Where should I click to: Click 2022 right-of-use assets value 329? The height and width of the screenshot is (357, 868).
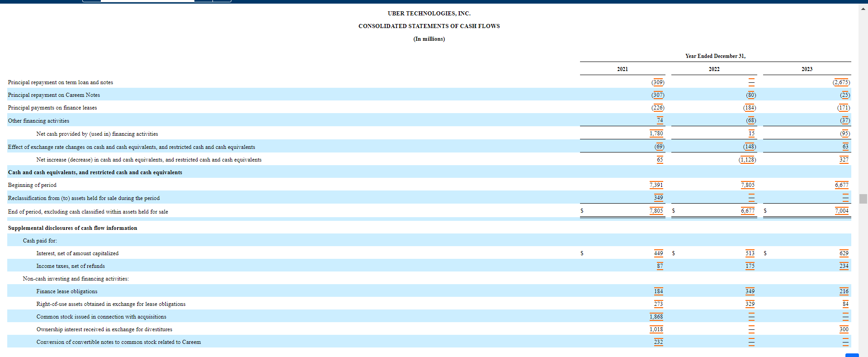(750, 304)
